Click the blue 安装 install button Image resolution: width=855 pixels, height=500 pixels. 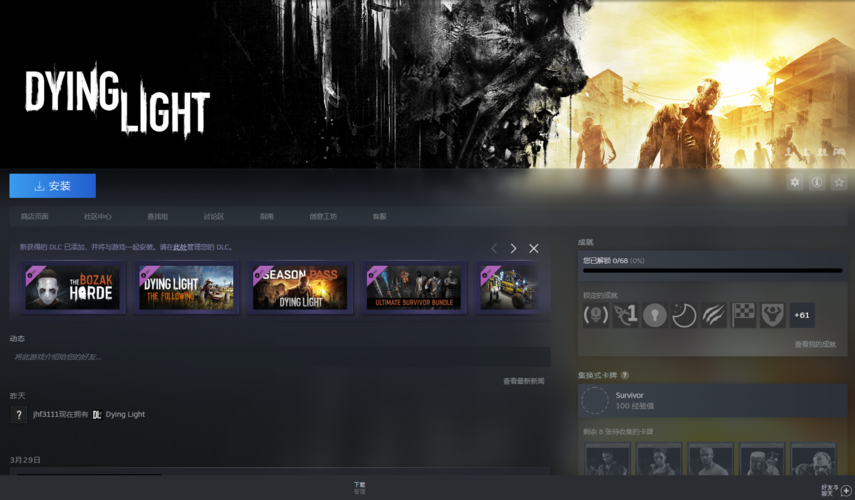pyautogui.click(x=52, y=186)
